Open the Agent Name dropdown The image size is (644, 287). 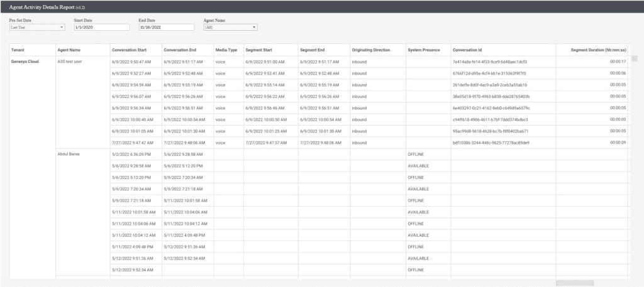click(x=230, y=28)
